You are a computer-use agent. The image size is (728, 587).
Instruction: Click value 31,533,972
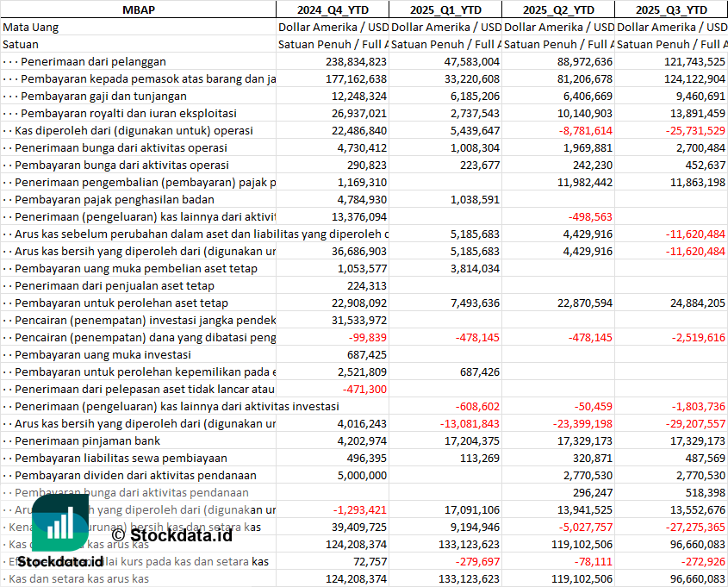point(359,320)
